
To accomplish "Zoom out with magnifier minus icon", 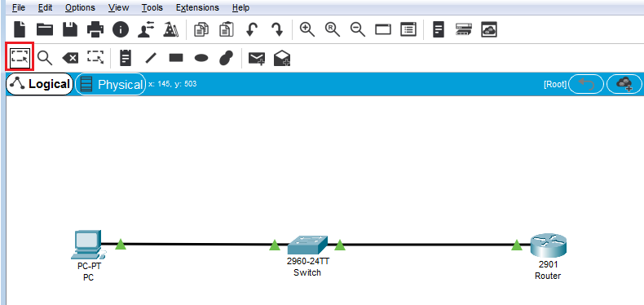I will tap(358, 29).
